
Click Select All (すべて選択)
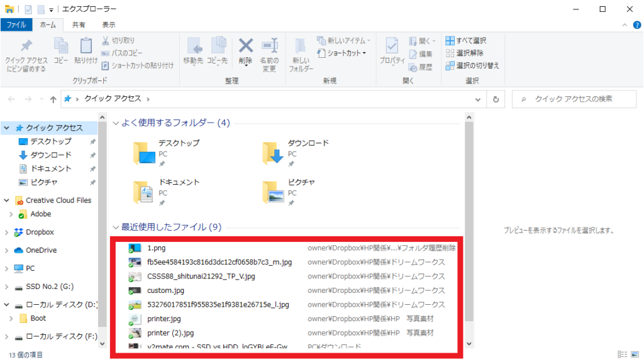(466, 40)
